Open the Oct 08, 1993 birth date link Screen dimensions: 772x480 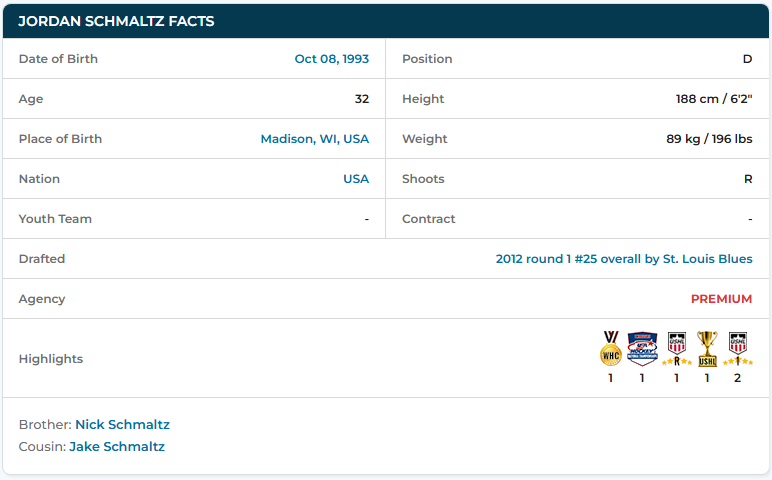(x=331, y=59)
